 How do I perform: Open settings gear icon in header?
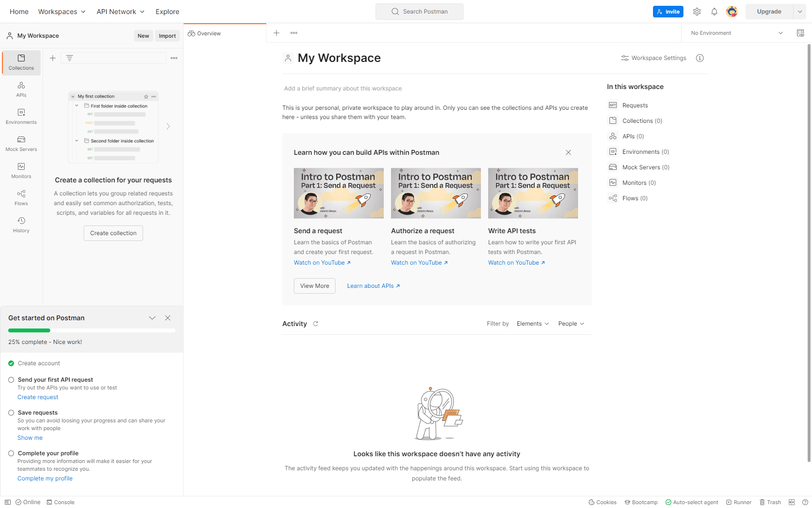coord(696,12)
